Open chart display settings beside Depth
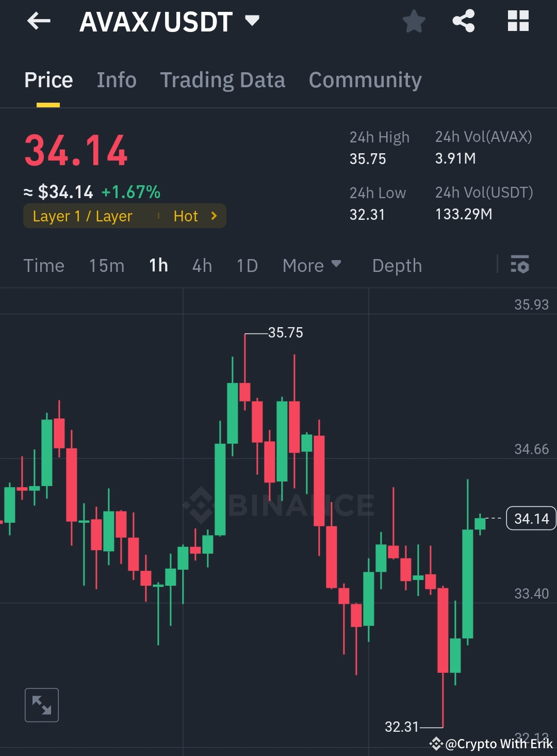This screenshot has width=557, height=756. coord(520,265)
